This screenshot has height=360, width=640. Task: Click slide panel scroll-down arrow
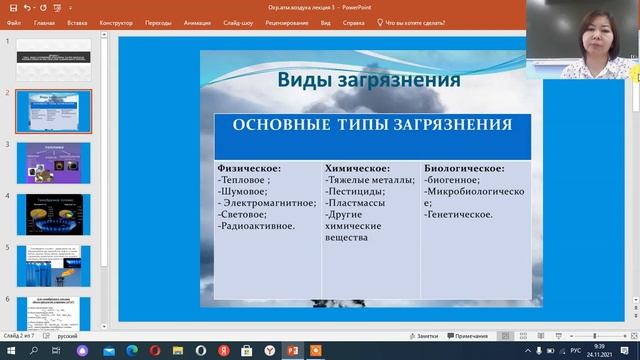(x=104, y=327)
